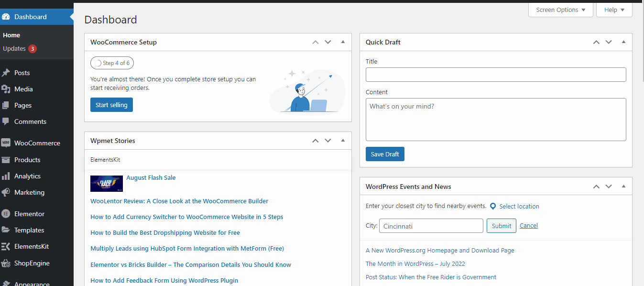
Task: Click the Step 4 of 6 progress indicator
Action: click(x=112, y=63)
